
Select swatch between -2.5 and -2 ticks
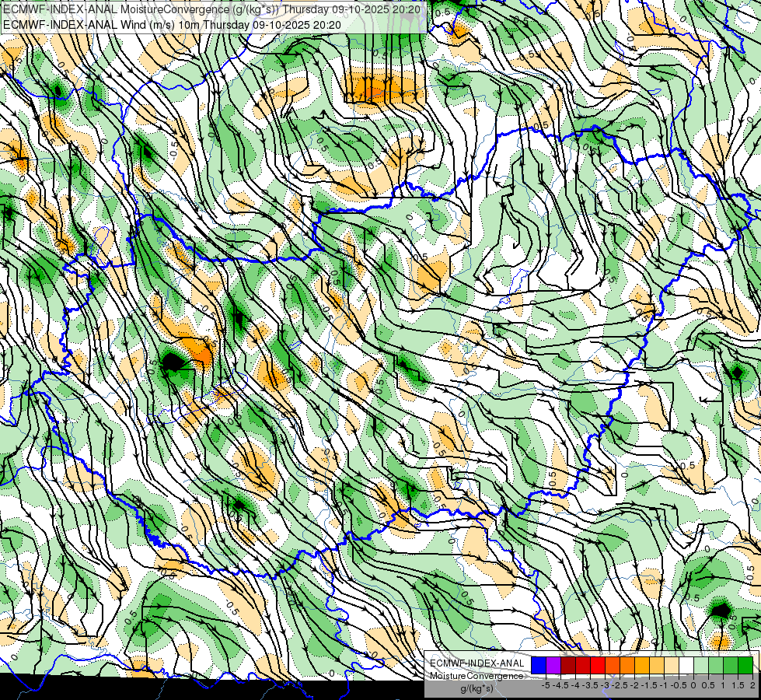pyautogui.click(x=627, y=665)
